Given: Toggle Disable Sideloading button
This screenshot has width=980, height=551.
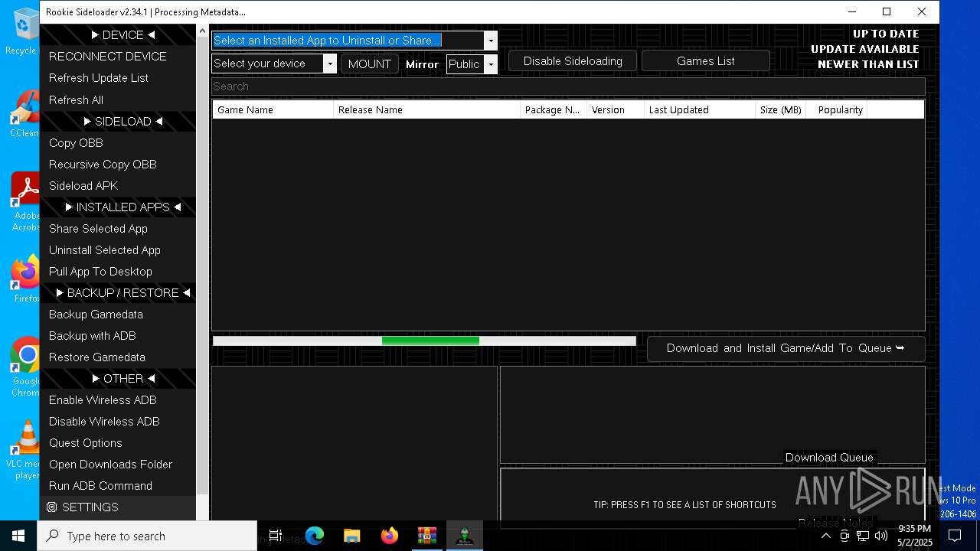Looking at the screenshot, I should coord(573,61).
